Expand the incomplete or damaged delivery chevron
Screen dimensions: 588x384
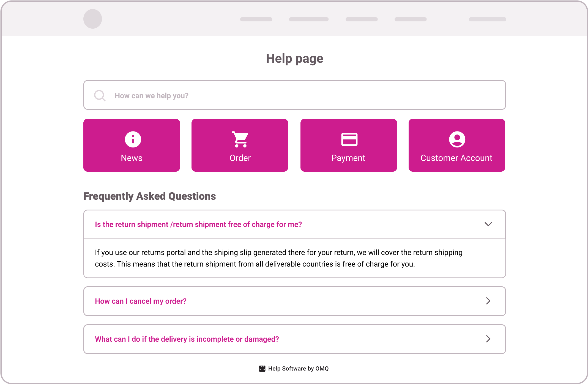(488, 339)
